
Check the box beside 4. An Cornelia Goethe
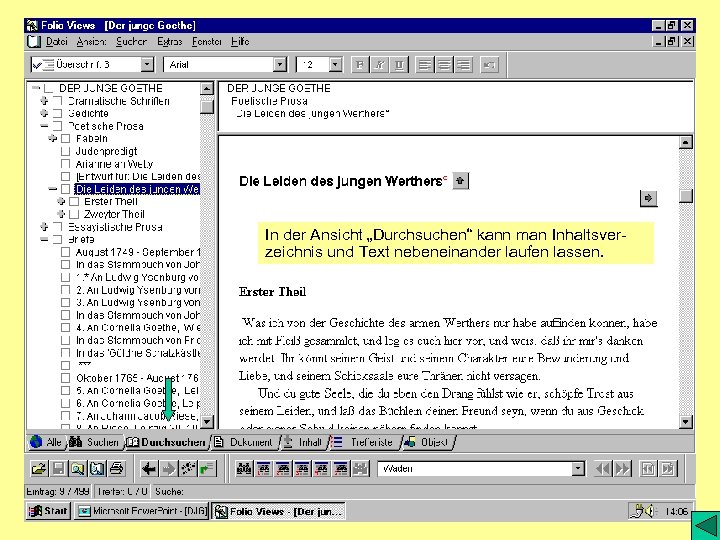[65, 328]
